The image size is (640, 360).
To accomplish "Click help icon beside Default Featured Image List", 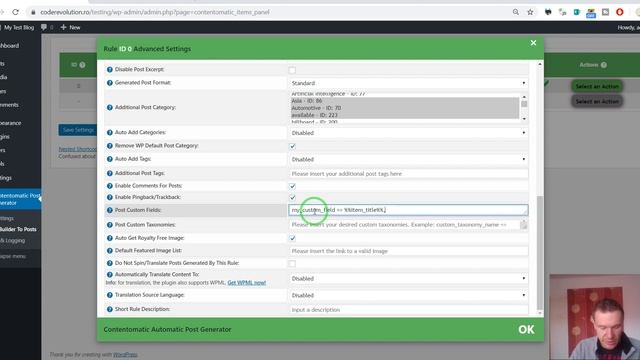I will coord(109,251).
